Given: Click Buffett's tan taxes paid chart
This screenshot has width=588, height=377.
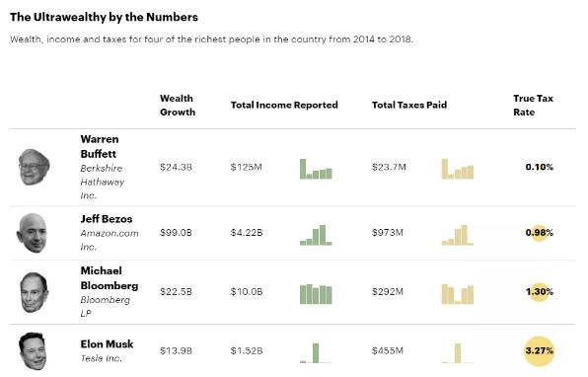Looking at the screenshot, I should tap(458, 169).
